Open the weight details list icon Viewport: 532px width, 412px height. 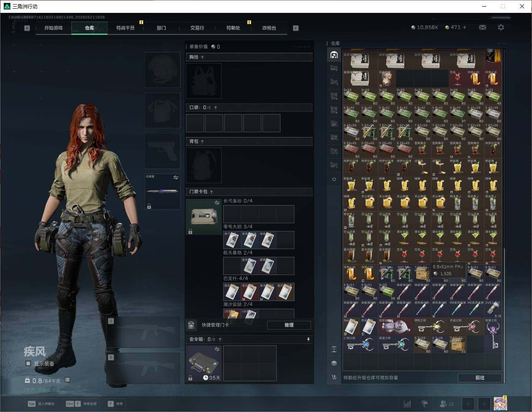[x=67, y=380]
